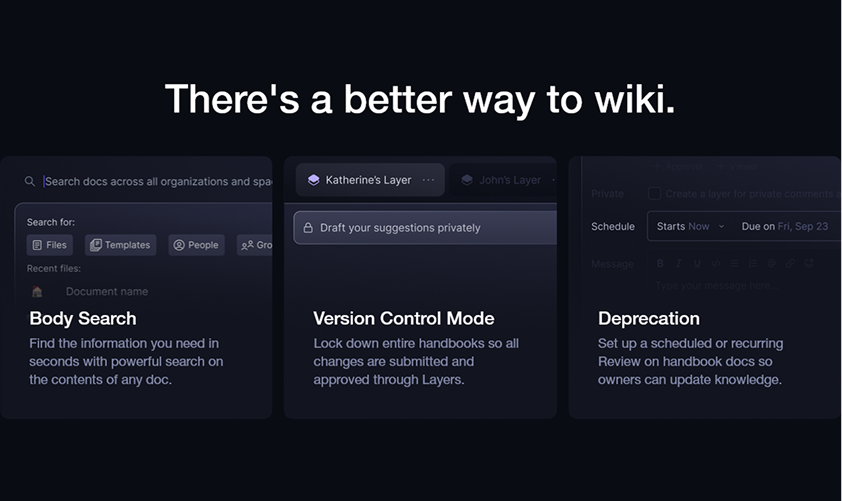This screenshot has height=501, width=842.
Task: Click the house emoji document icon
Action: 37,292
